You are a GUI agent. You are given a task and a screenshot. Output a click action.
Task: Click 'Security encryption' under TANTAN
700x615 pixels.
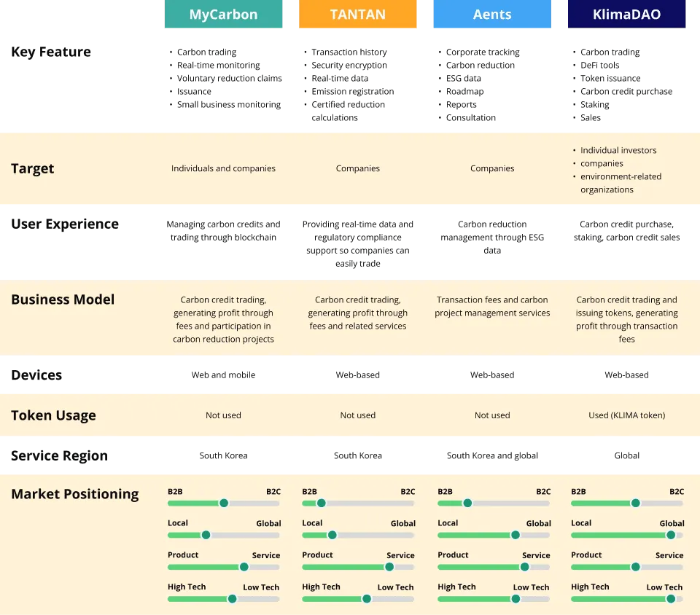pyautogui.click(x=349, y=65)
